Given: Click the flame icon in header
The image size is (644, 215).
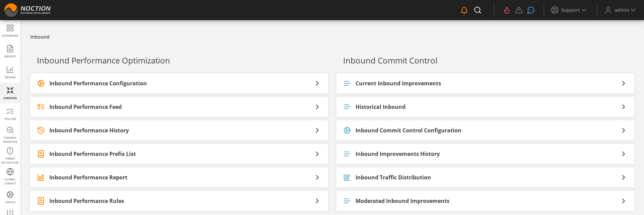Looking at the screenshot, I should click(x=507, y=10).
